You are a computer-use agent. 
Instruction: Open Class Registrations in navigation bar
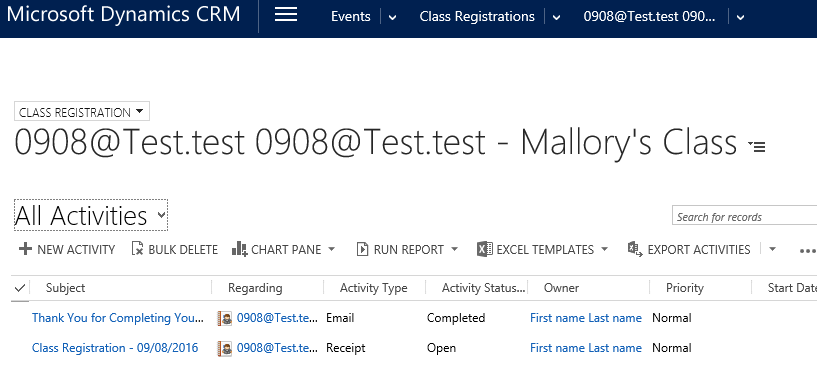point(477,17)
